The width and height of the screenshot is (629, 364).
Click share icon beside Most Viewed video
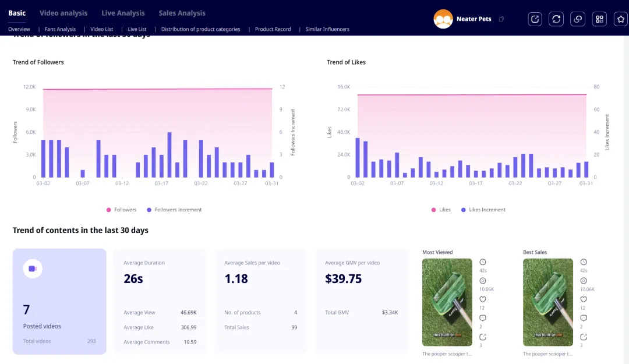(x=483, y=337)
